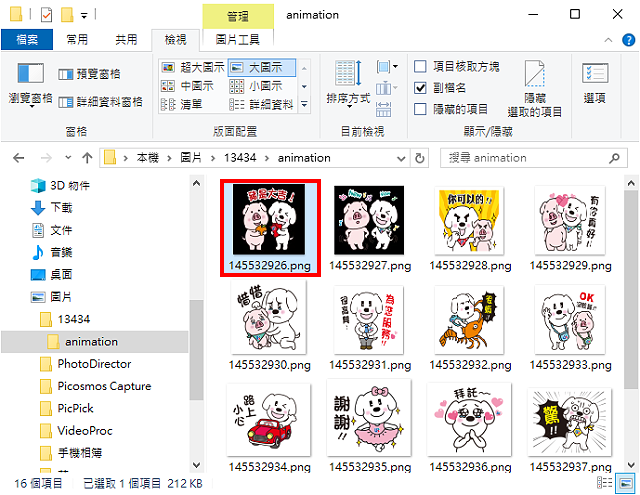
Task: Click the New folder icon in quick access toolbar
Action: coord(67,15)
